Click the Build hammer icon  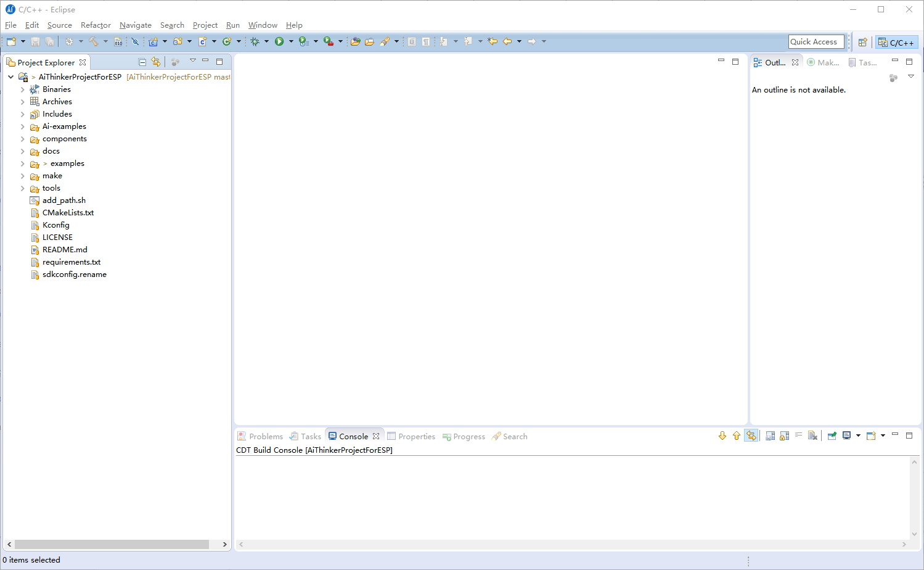(93, 41)
